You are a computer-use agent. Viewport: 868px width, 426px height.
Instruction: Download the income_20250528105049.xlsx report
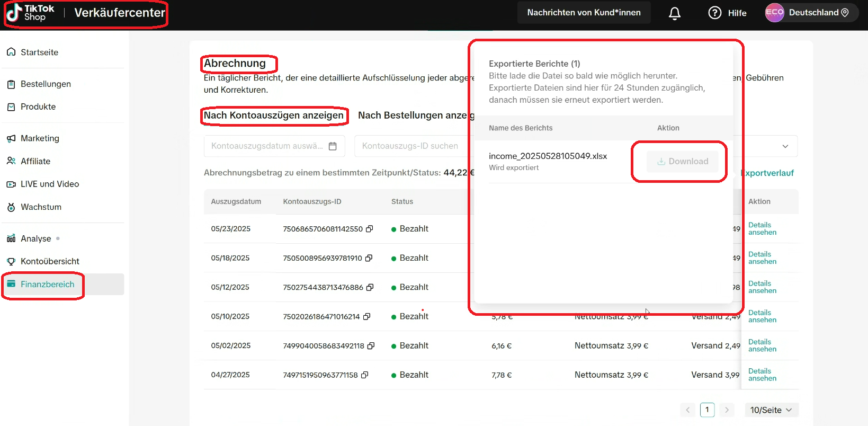click(x=682, y=162)
